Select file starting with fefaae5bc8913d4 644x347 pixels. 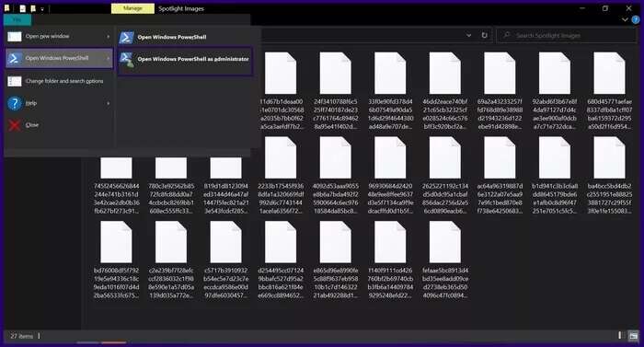pyautogui.click(x=445, y=260)
